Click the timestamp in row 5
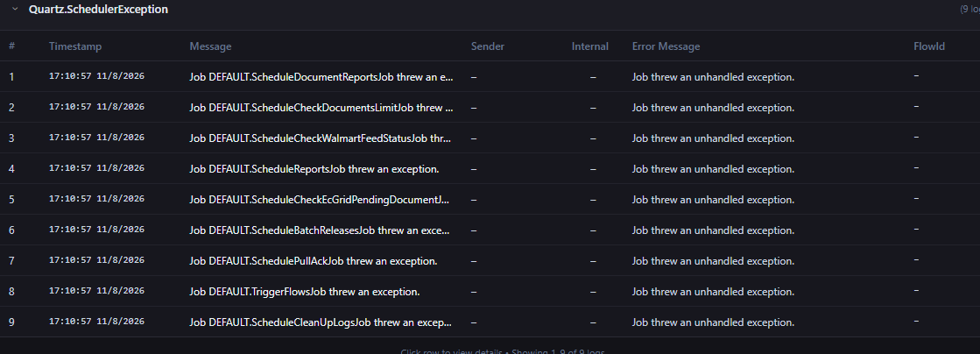 pyautogui.click(x=97, y=199)
